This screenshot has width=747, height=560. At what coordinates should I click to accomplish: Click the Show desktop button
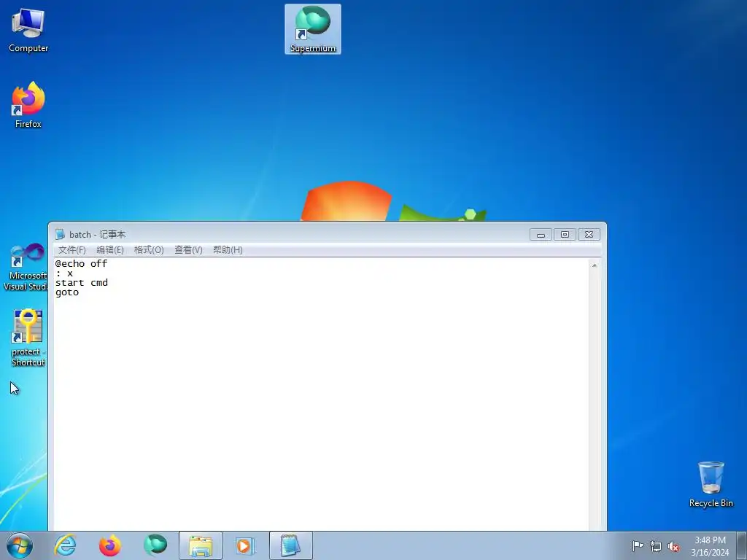742,545
